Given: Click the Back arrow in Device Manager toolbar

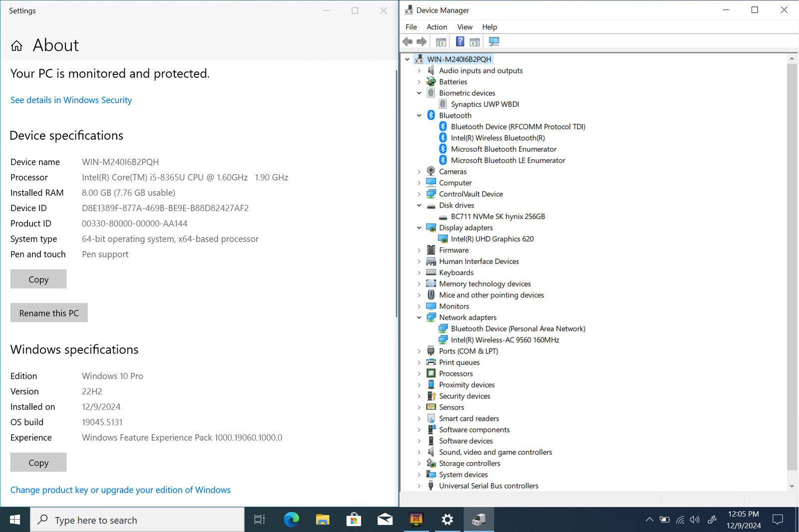Looking at the screenshot, I should click(x=407, y=42).
